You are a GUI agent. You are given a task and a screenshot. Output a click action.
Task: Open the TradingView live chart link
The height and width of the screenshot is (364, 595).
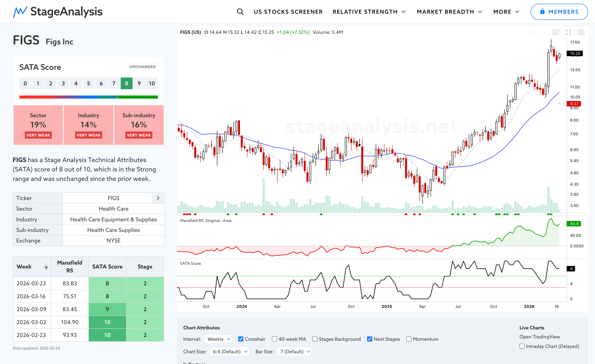[539, 336]
